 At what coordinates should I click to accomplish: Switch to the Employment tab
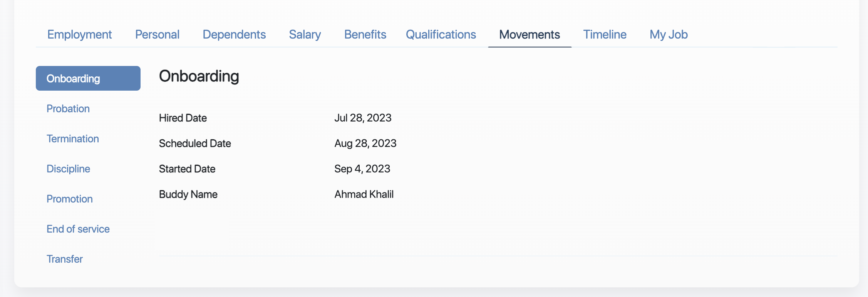79,34
